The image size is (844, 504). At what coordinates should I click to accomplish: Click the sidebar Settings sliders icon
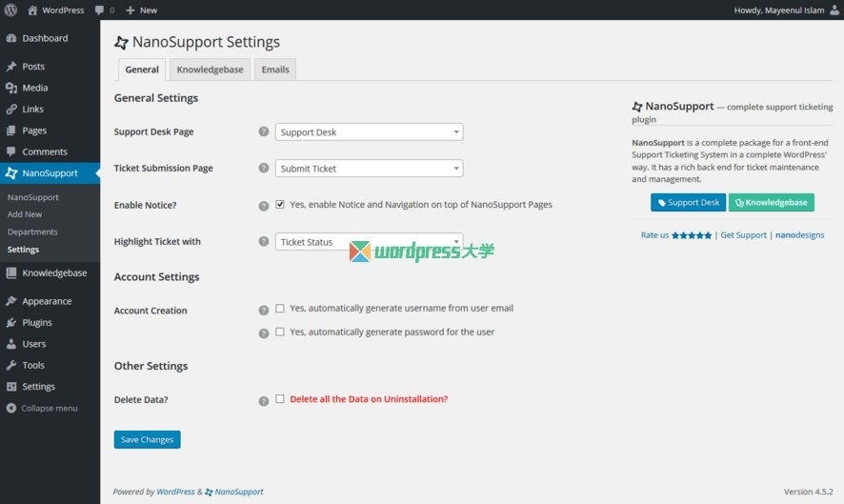coord(11,387)
